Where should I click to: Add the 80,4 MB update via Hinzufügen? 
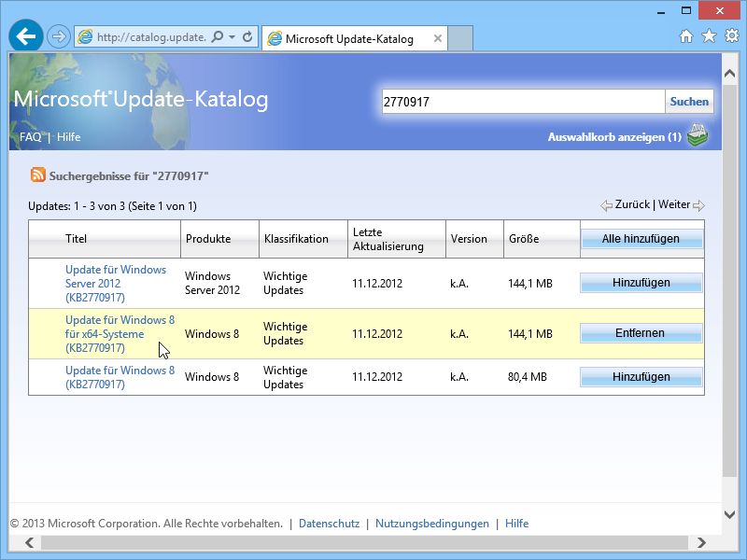coord(641,377)
